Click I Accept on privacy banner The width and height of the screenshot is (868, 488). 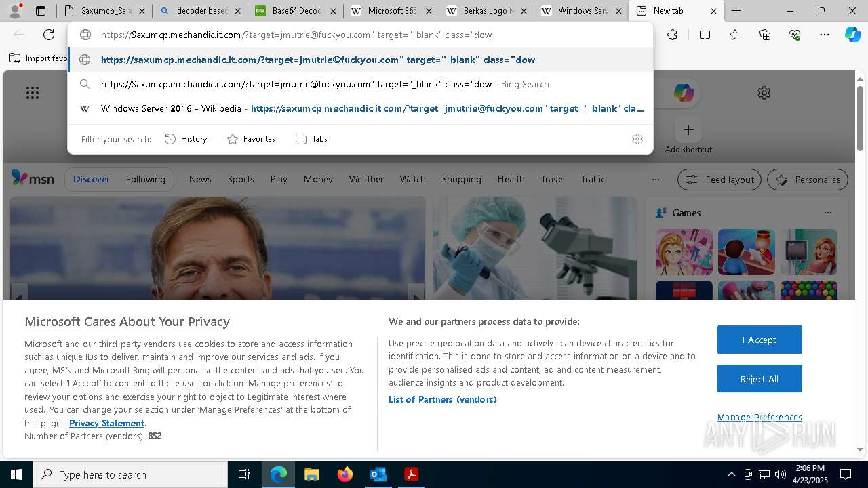click(759, 340)
